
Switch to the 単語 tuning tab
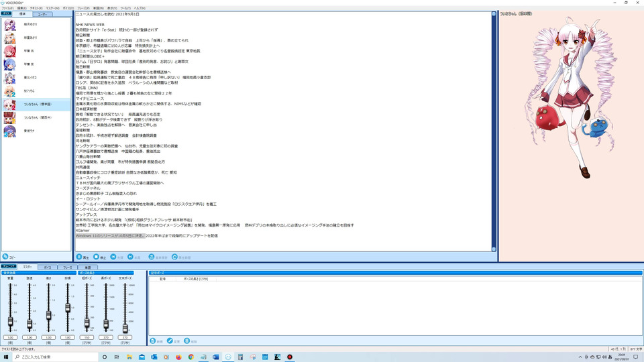(87, 267)
